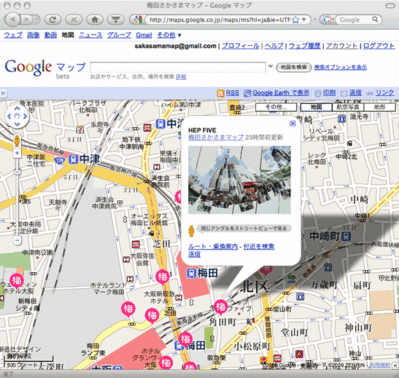Click the 送信 link inside the info window

[194, 254]
